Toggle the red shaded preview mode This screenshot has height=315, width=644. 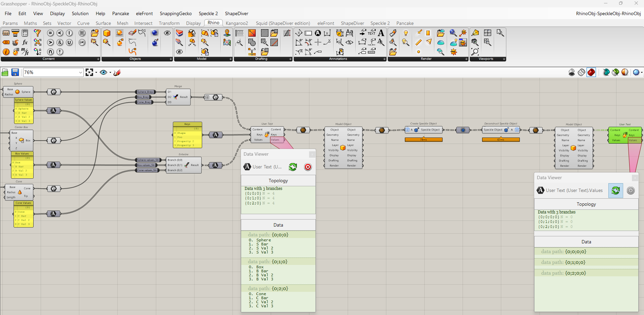tap(591, 72)
